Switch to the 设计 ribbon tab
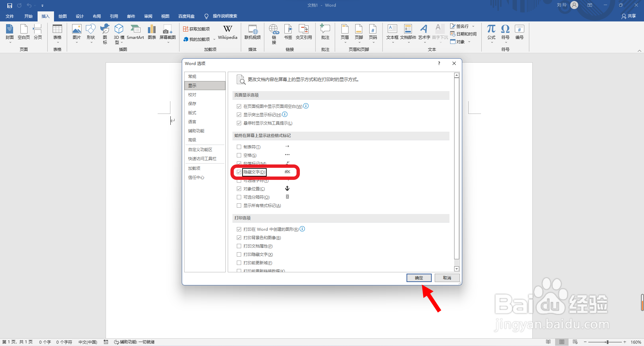644x346 pixels. point(80,16)
